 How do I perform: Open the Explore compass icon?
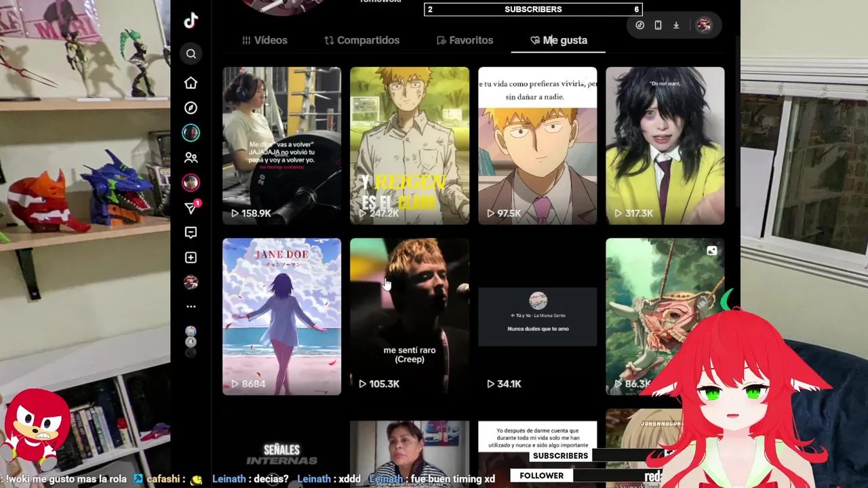(x=191, y=108)
